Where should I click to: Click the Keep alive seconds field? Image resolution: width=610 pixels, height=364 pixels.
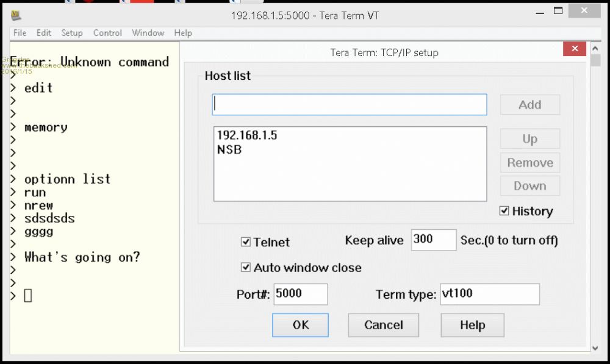pyautogui.click(x=433, y=240)
